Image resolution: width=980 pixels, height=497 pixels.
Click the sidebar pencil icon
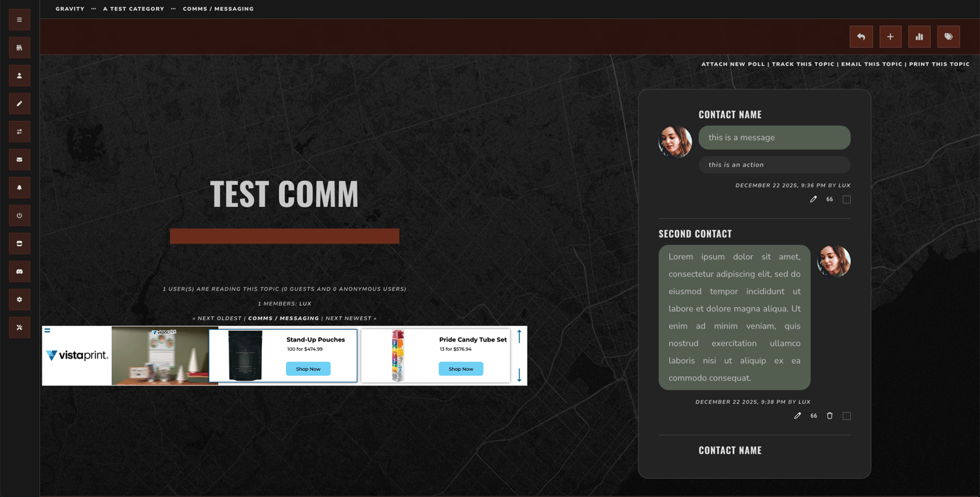tap(20, 104)
